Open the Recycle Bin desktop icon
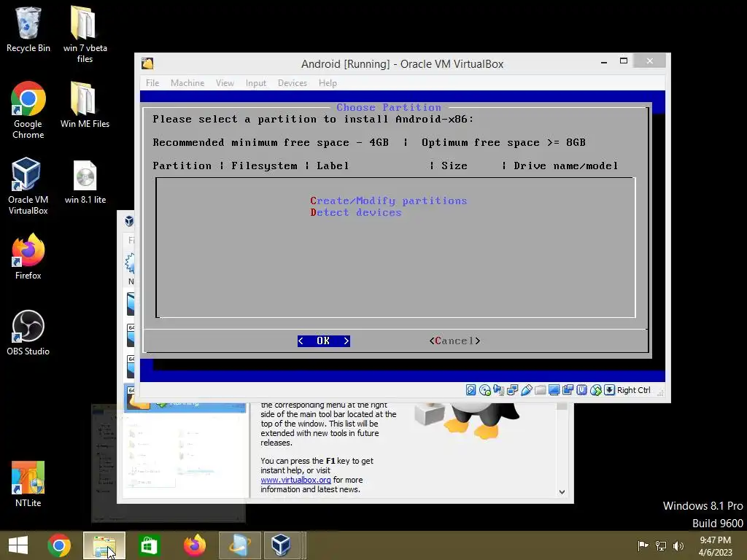747x560 pixels. click(x=28, y=29)
